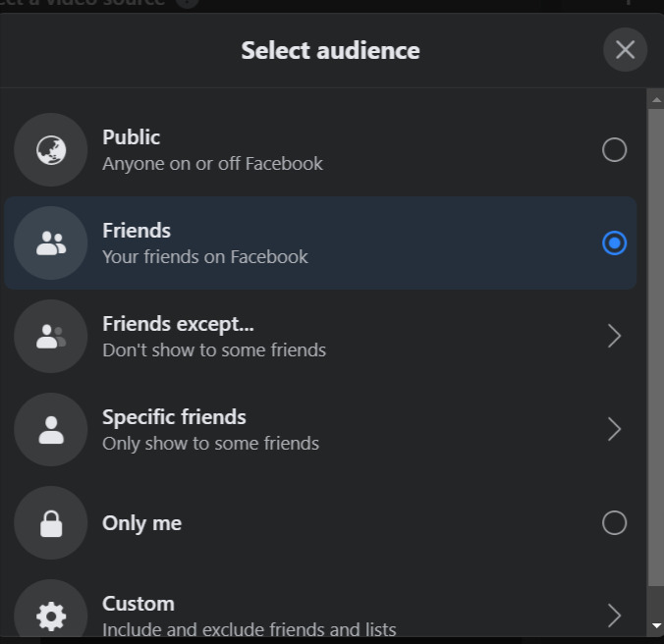Image resolution: width=664 pixels, height=644 pixels.
Task: Click the two-people Friends icon
Action: pyautogui.click(x=51, y=242)
